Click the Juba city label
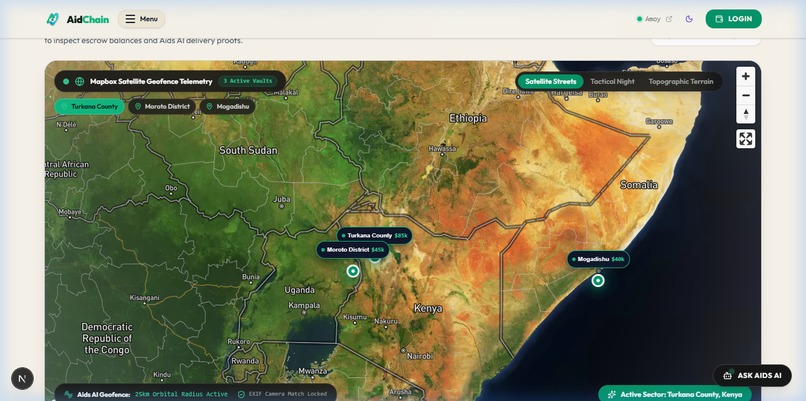The width and height of the screenshot is (806, 401). click(282, 199)
